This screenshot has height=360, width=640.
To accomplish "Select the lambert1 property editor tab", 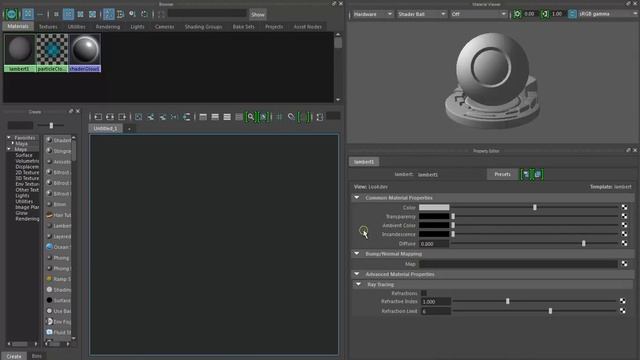I will [x=364, y=162].
